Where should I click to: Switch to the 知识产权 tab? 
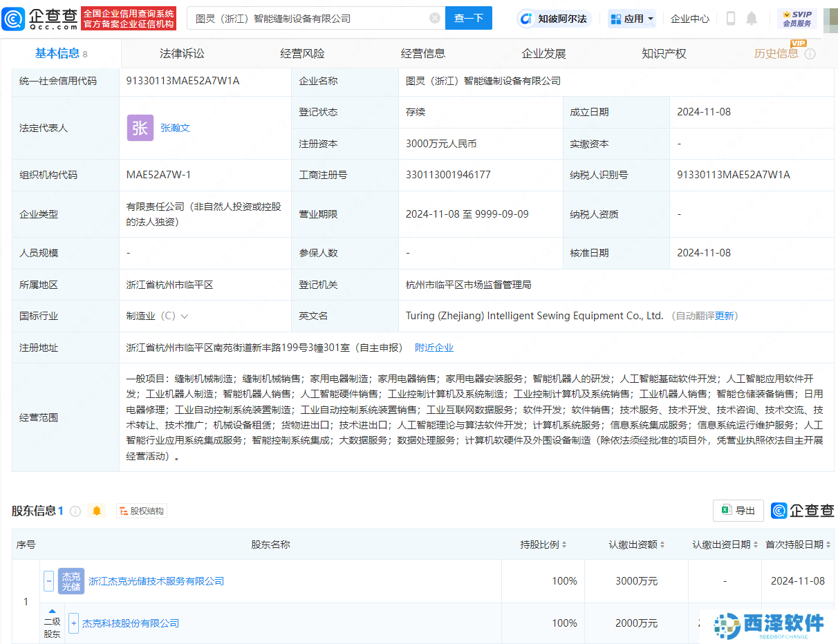point(664,53)
